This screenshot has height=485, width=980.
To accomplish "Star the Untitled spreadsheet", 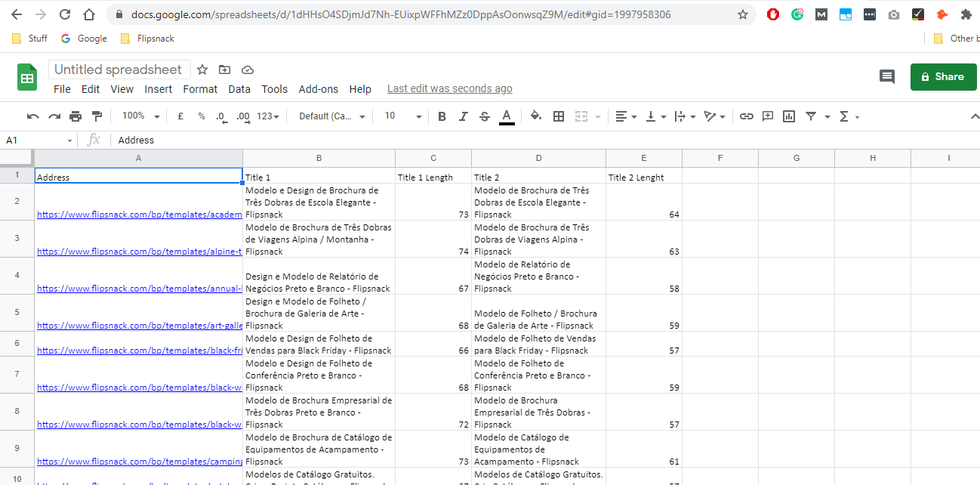I will pyautogui.click(x=202, y=70).
